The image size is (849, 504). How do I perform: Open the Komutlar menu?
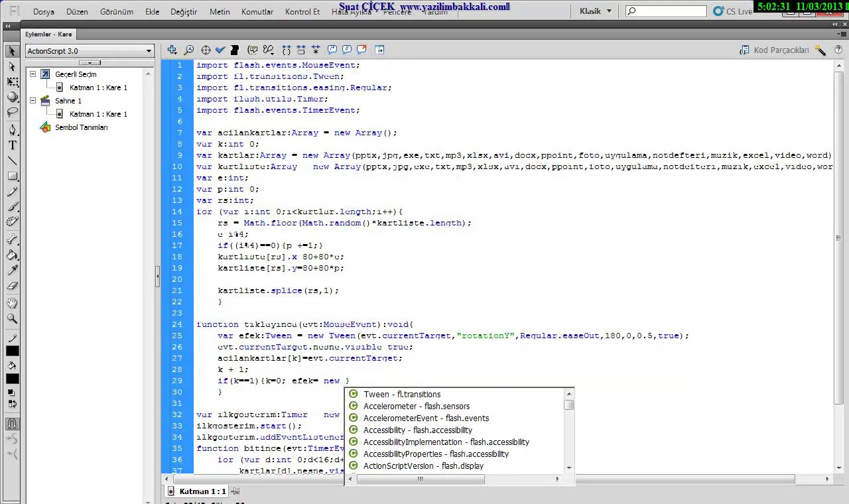coord(257,12)
